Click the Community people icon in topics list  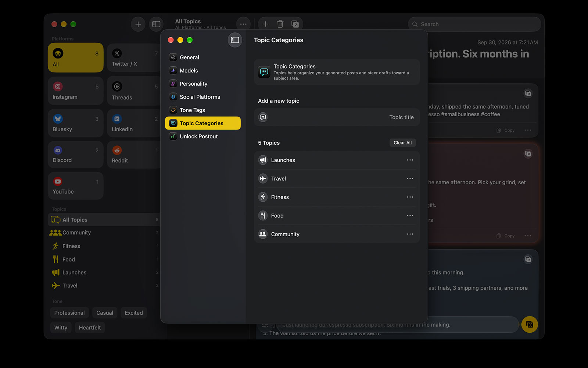(263, 234)
